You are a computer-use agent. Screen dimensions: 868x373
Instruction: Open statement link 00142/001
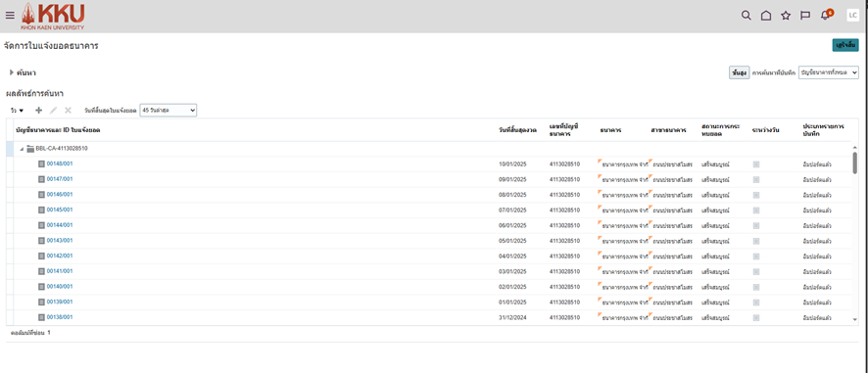point(60,256)
